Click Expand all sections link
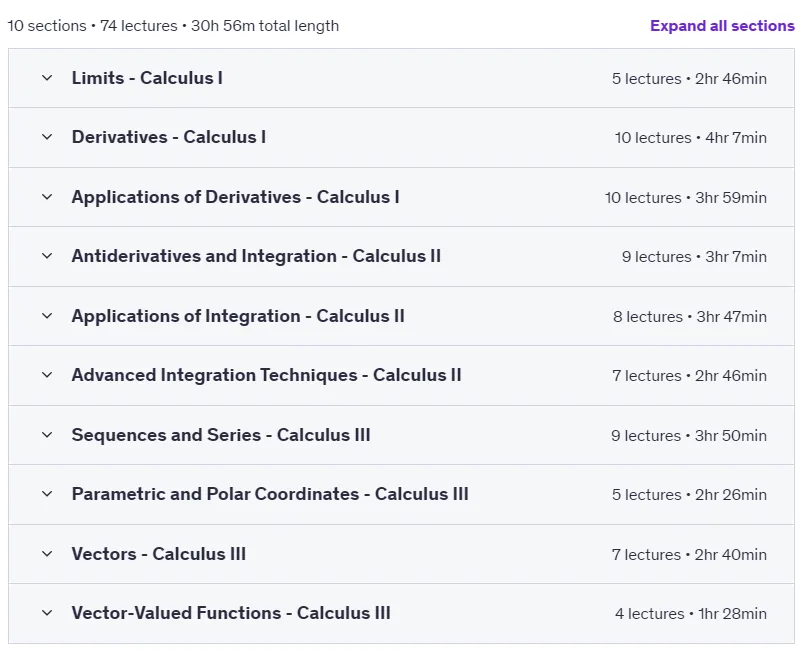The height and width of the screenshot is (655, 801). click(x=722, y=26)
